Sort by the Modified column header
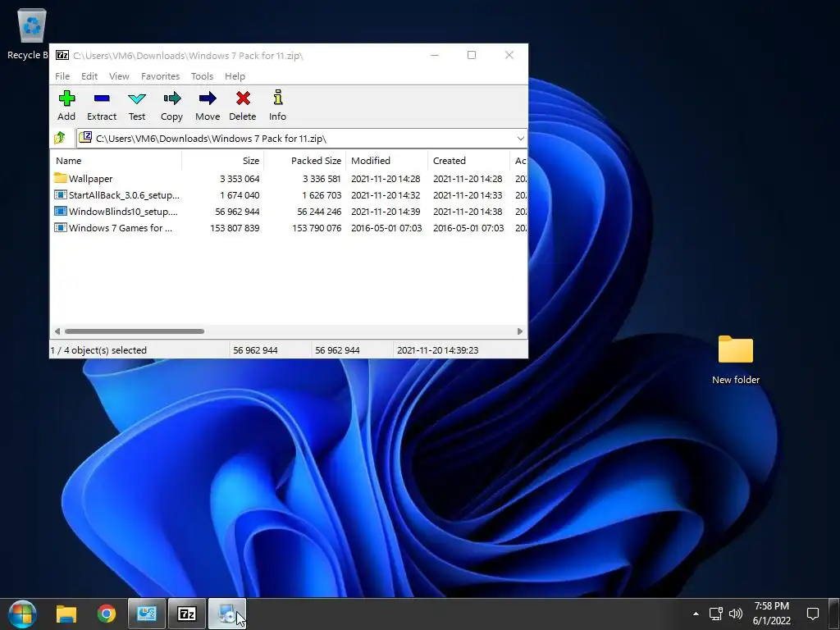 tap(386, 161)
